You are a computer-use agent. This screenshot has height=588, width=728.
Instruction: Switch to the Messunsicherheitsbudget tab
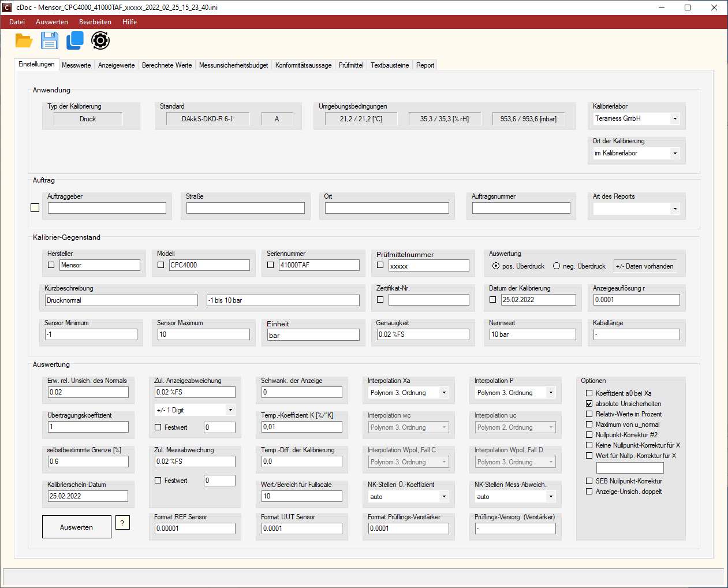coord(233,65)
